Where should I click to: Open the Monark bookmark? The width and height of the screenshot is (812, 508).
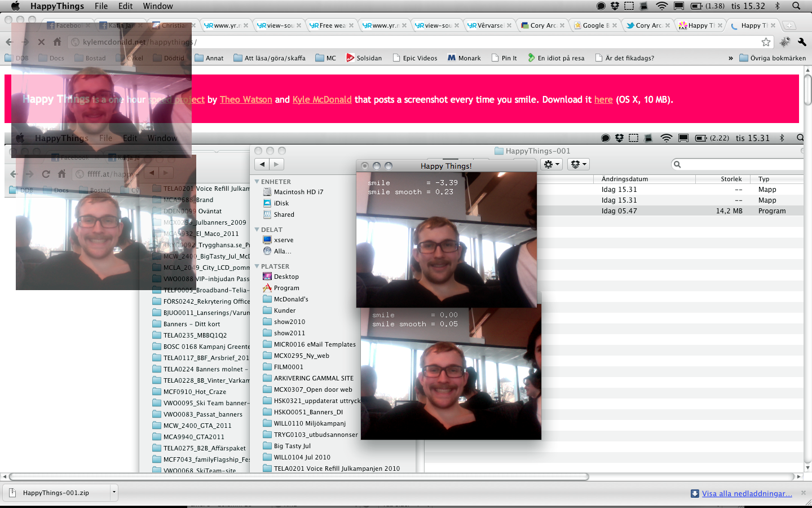[464, 58]
